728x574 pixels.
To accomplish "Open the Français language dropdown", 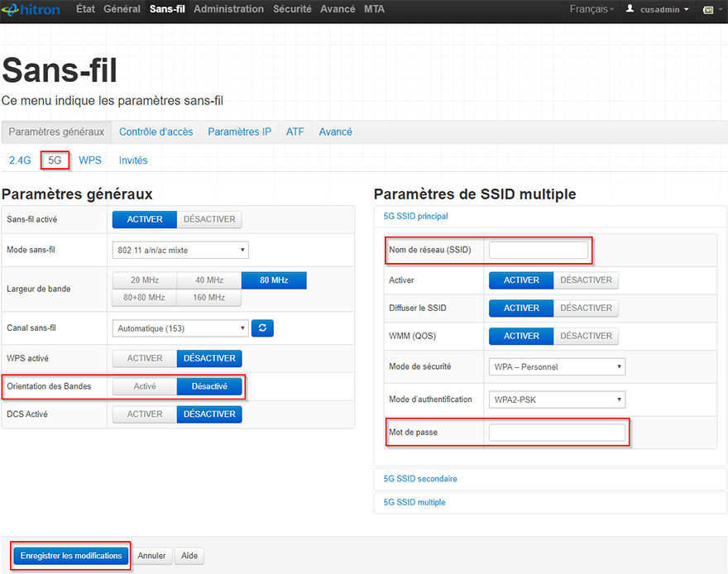I will (x=591, y=9).
